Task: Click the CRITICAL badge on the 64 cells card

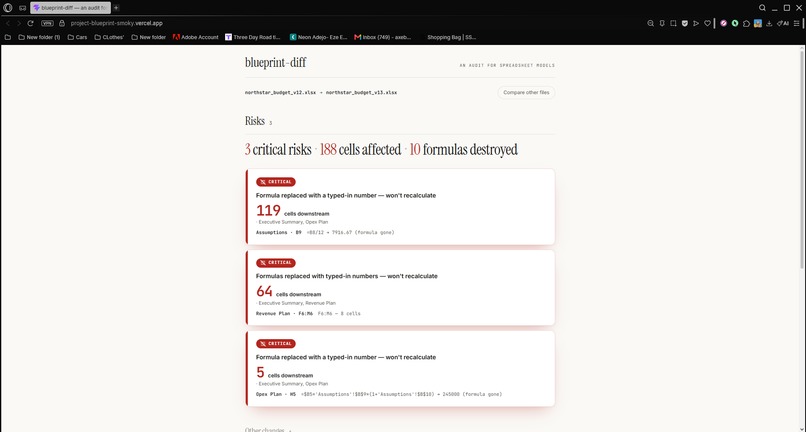Action: click(276, 262)
